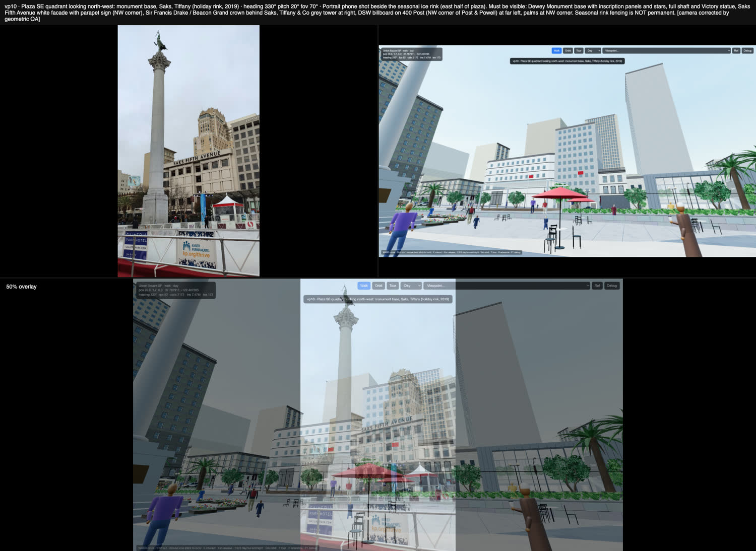Screen dimensions: 756x551
Task: Open the Viewpoint dropdown in the 50% overlay
Action: 507,286
